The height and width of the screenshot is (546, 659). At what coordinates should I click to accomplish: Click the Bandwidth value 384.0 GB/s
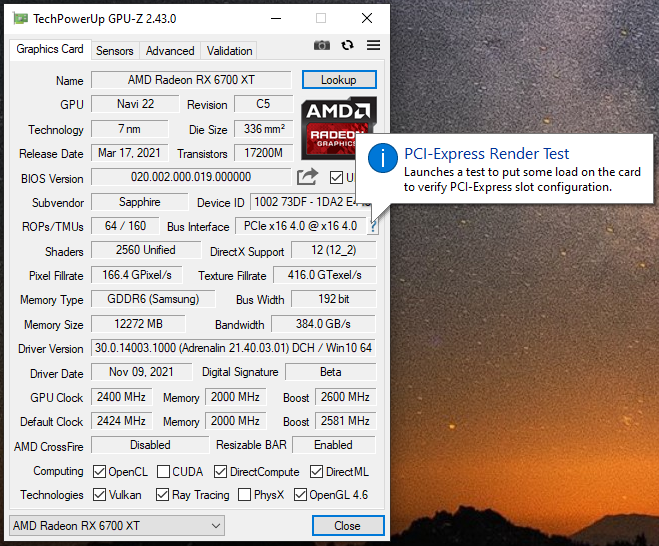click(323, 324)
